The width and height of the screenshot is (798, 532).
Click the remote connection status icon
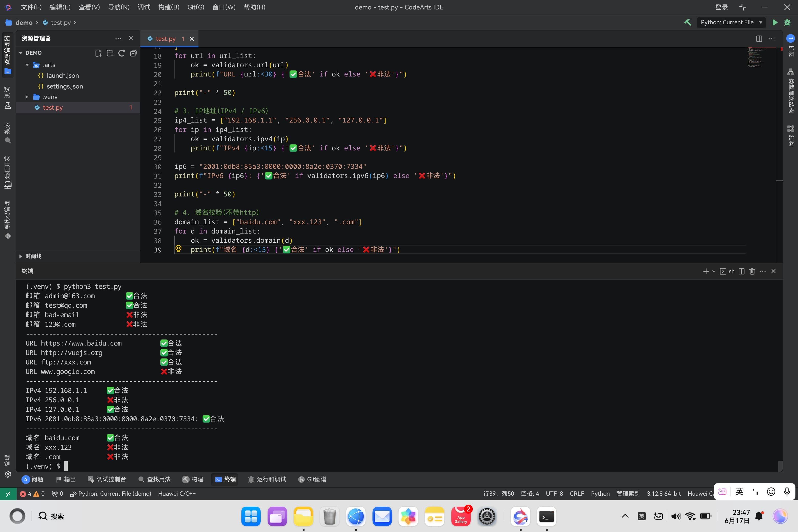8,494
